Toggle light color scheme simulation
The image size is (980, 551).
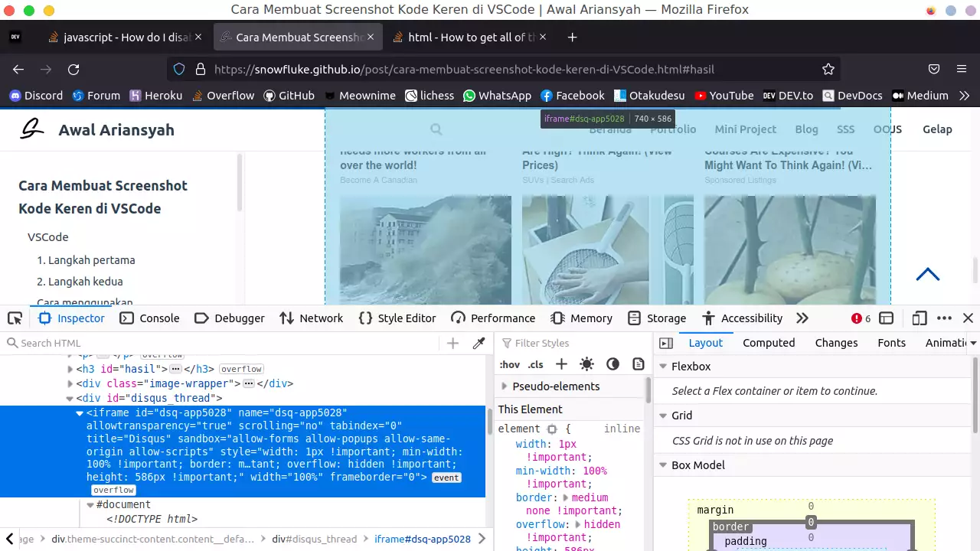coord(587,364)
